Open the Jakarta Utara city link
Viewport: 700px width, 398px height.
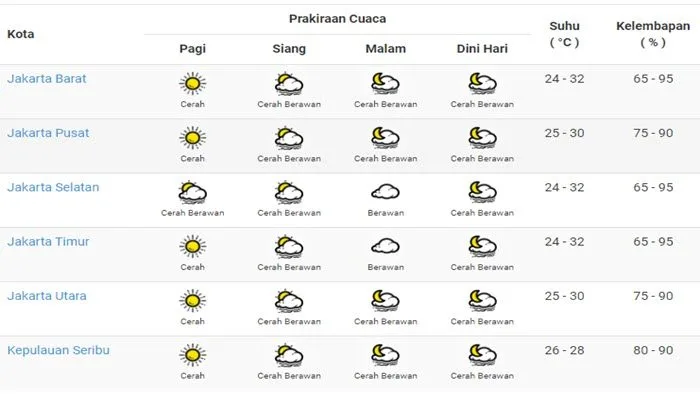point(47,296)
